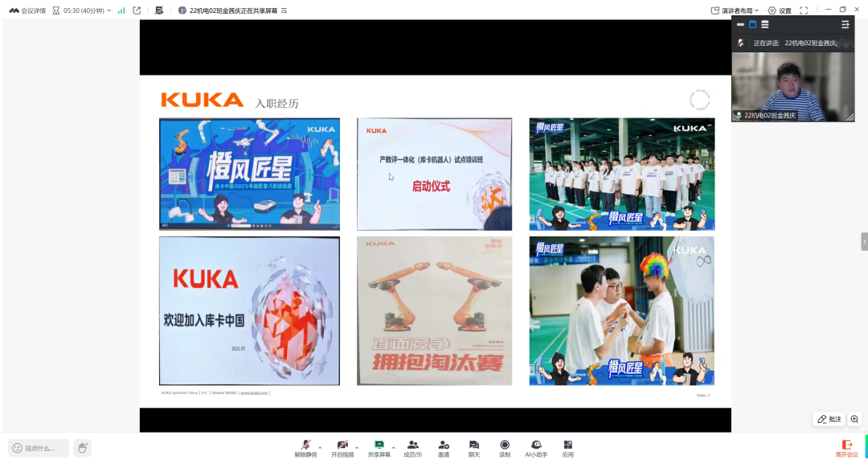Click the KUKA logo on slide header
The image size is (868, 460).
coord(203,100)
